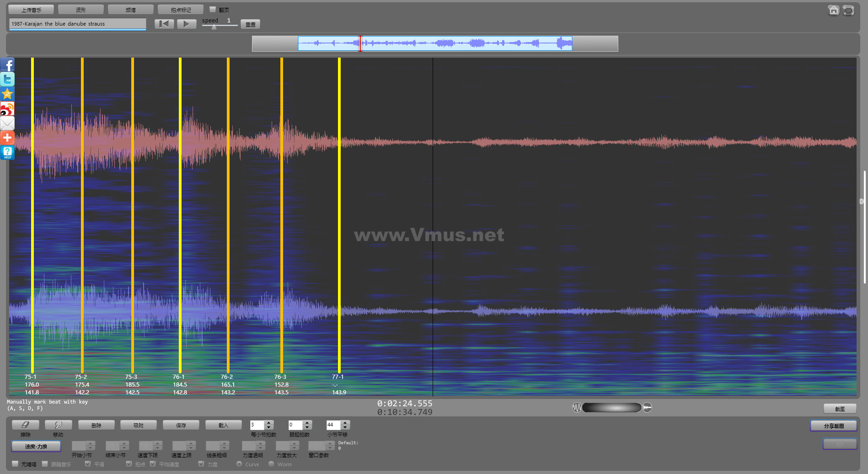
Task: Click the home icon at top right
Action: [833, 10]
